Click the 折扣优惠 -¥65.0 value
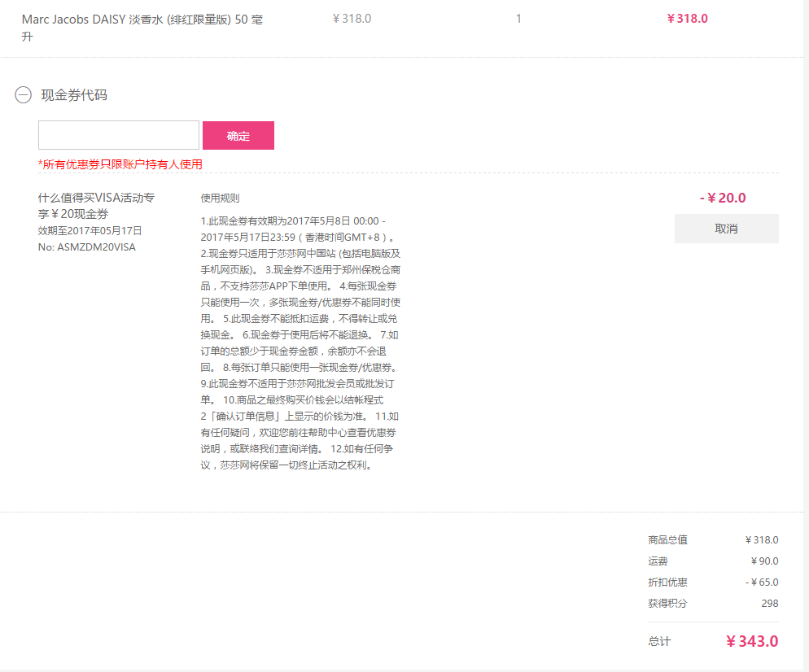The height and width of the screenshot is (672, 809). tap(762, 583)
